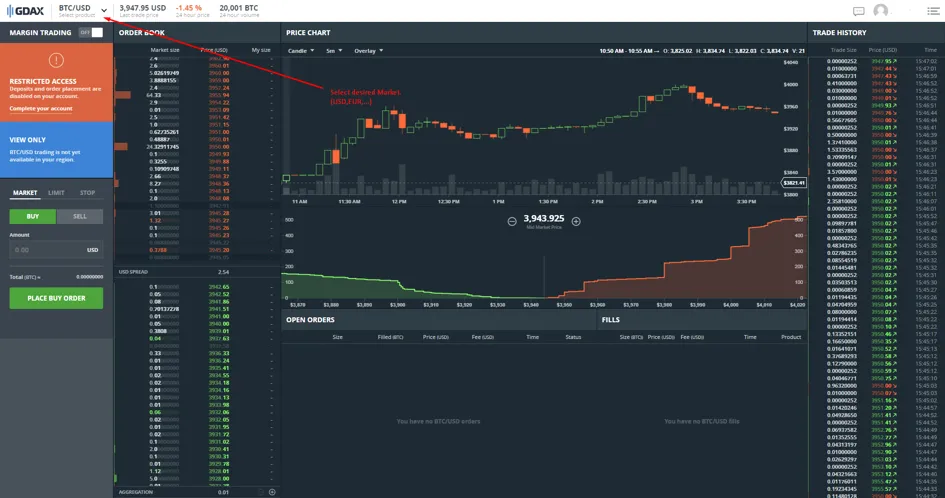Viewport: 945px width, 498px height.
Task: Click the Total (BTC) 0.00000000 value
Action: click(89, 277)
